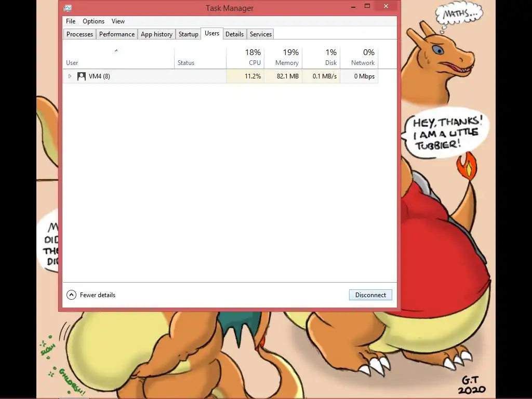Image resolution: width=532 pixels, height=399 pixels.
Task: Select the VM4 (8) user name text
Action: 99,76
